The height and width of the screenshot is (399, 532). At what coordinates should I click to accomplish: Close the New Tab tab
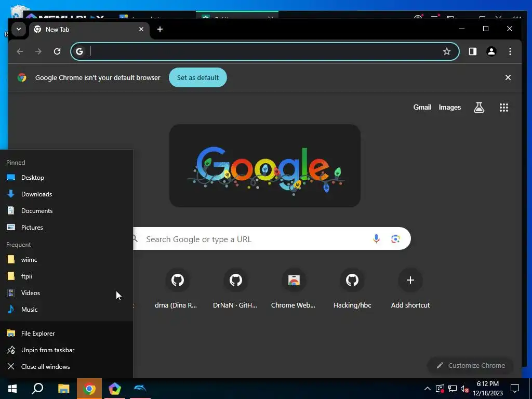(141, 29)
